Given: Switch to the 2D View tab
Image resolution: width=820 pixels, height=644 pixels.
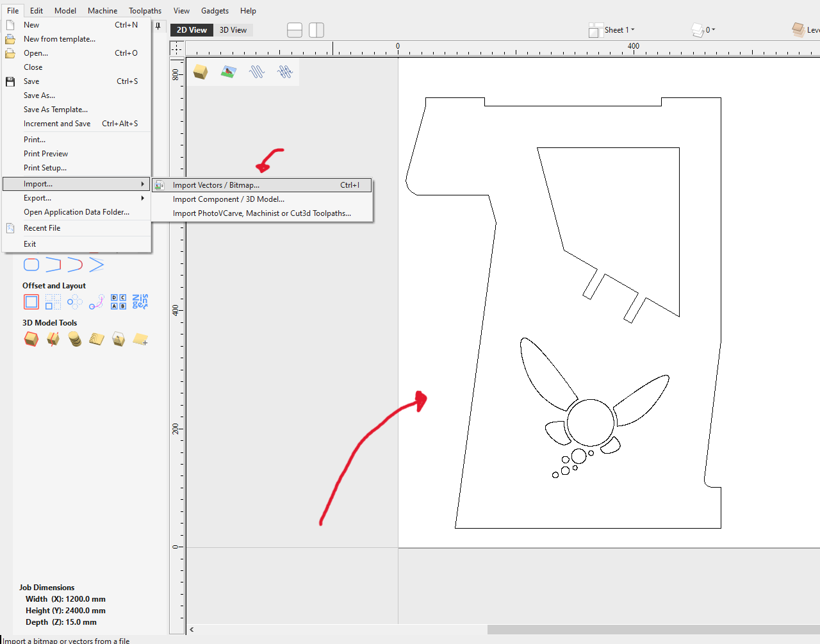Looking at the screenshot, I should click(192, 29).
